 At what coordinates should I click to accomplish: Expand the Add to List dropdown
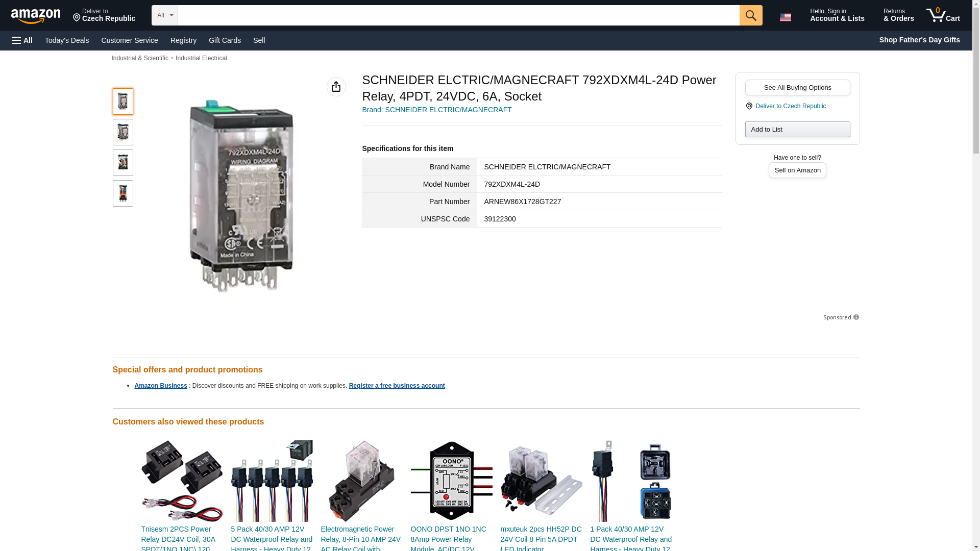tap(797, 129)
